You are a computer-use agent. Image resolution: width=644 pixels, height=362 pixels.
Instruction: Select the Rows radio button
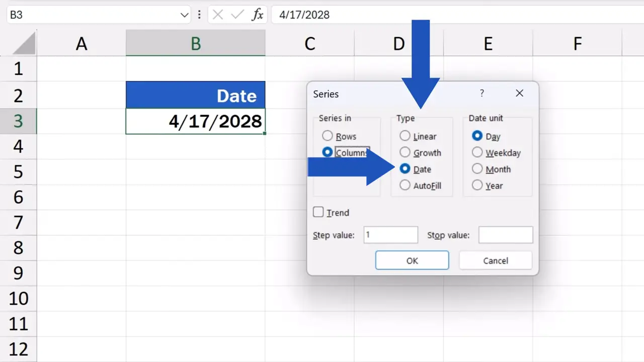click(328, 136)
